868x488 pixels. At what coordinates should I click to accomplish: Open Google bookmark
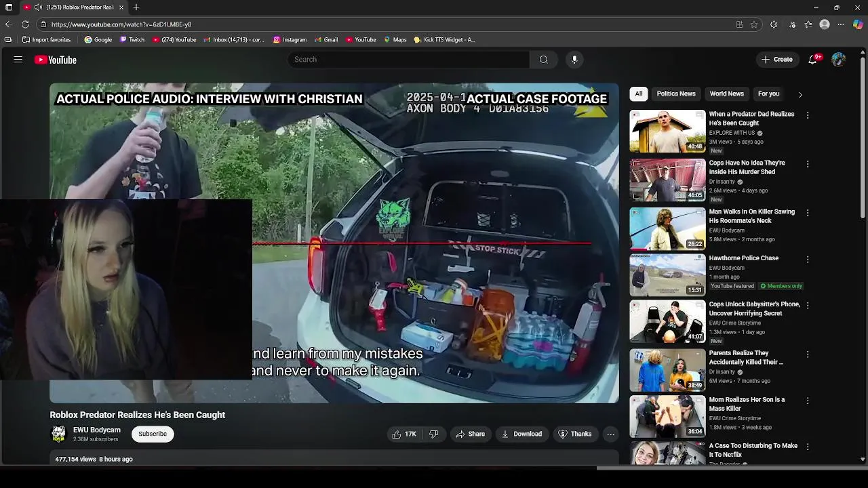[98, 40]
